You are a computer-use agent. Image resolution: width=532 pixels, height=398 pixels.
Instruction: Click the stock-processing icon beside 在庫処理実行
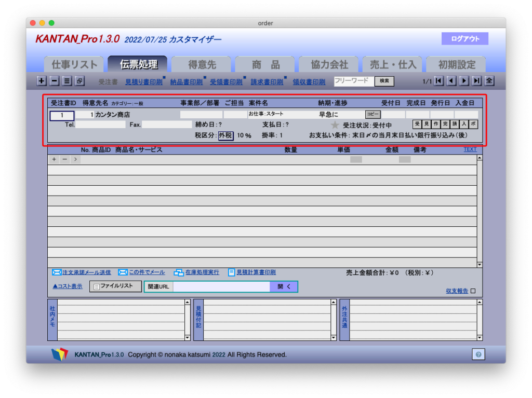point(179,272)
